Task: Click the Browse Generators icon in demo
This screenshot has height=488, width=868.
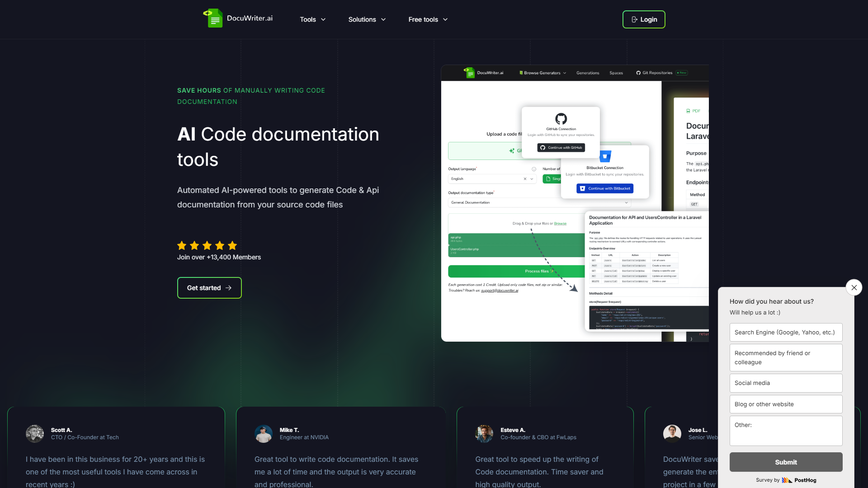Action: point(519,73)
